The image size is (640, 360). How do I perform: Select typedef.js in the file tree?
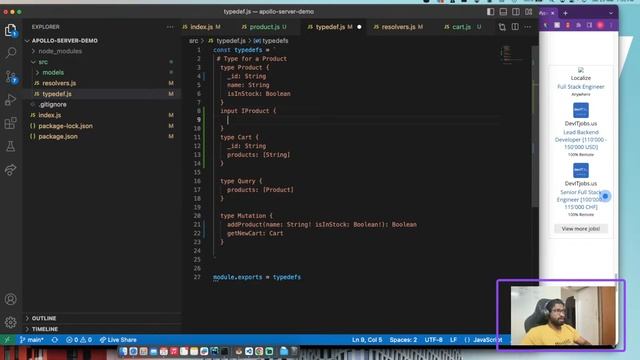coord(57,94)
